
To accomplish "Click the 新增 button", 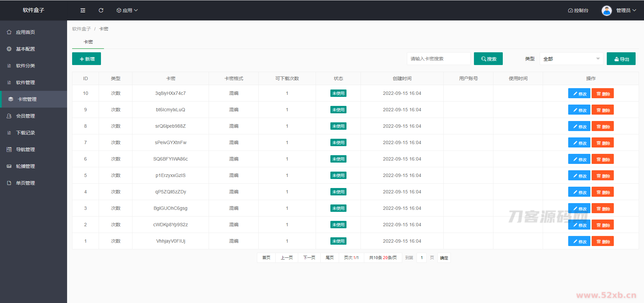I will click(87, 59).
